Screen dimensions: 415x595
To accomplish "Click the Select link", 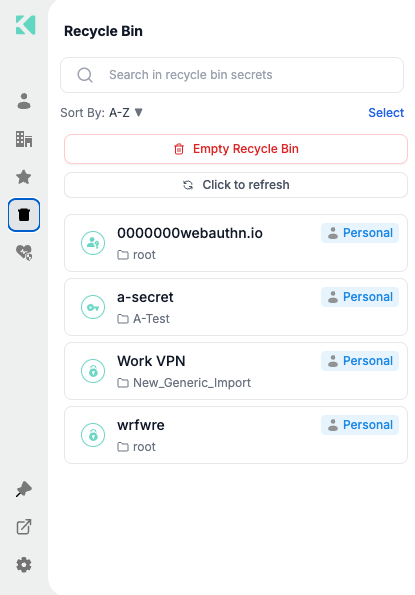I will (x=386, y=113).
